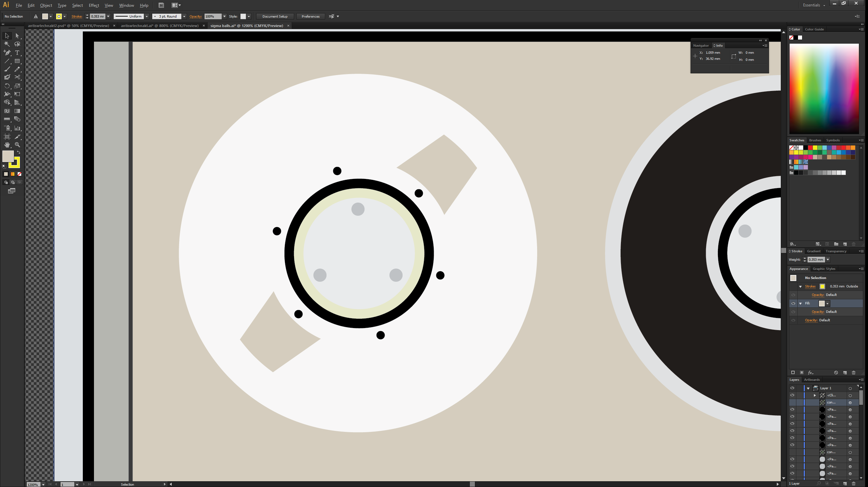The image size is (868, 487).
Task: Click the Preferences button
Action: click(310, 17)
